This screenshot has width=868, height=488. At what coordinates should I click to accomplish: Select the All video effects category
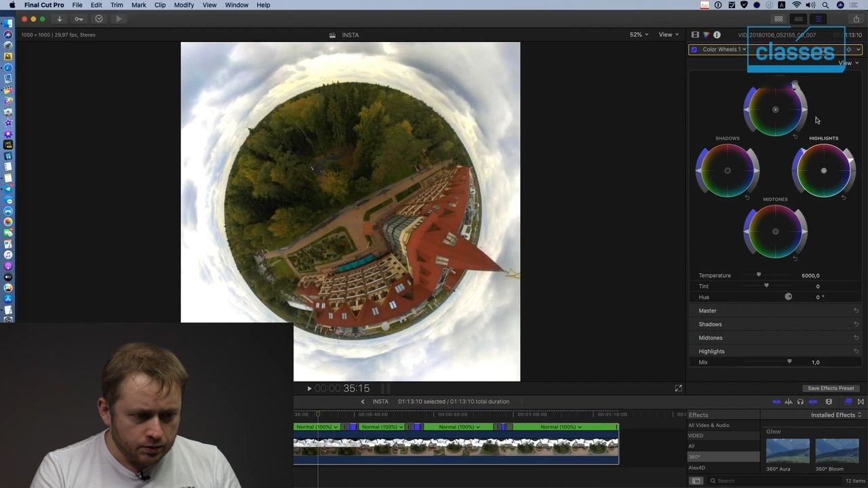pyautogui.click(x=691, y=446)
